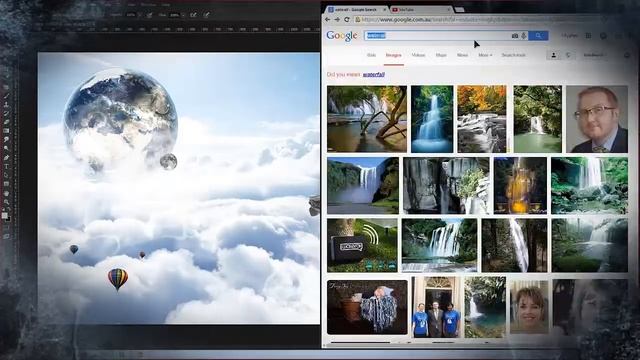The image size is (640, 360).
Task: Open the Google apps grid
Action: (x=588, y=36)
